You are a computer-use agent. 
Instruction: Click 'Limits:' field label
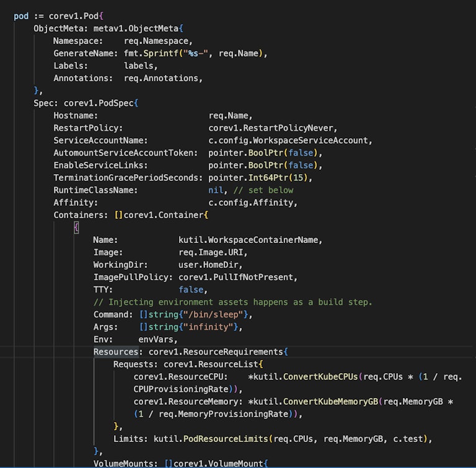pos(131,439)
